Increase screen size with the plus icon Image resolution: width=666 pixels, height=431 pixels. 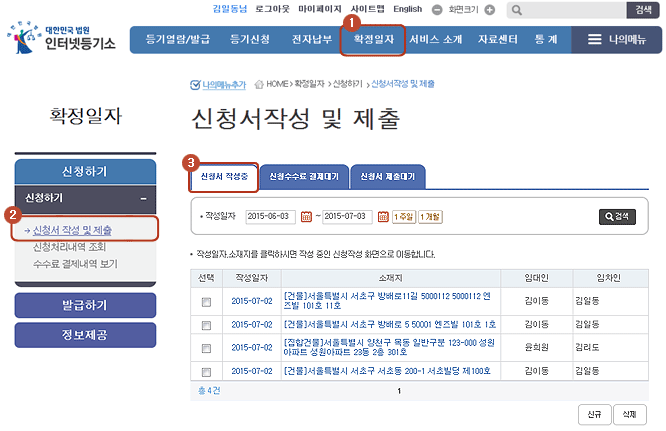pos(490,9)
